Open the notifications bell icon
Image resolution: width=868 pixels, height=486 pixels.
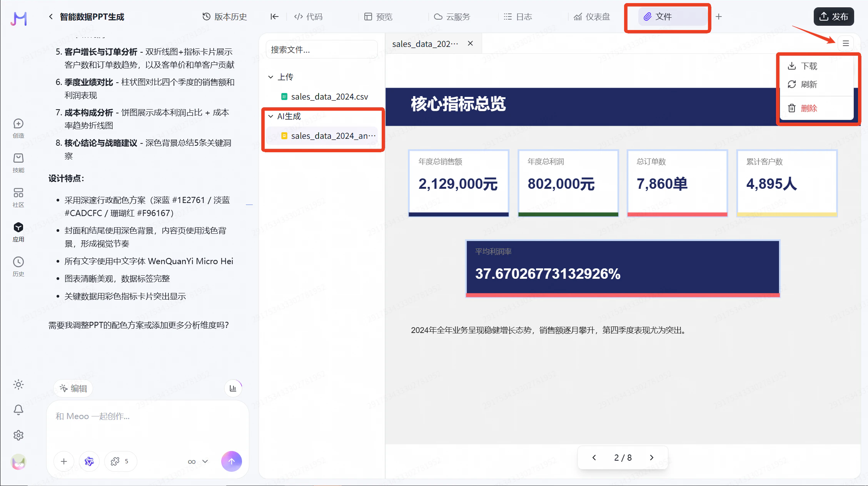[x=18, y=410]
